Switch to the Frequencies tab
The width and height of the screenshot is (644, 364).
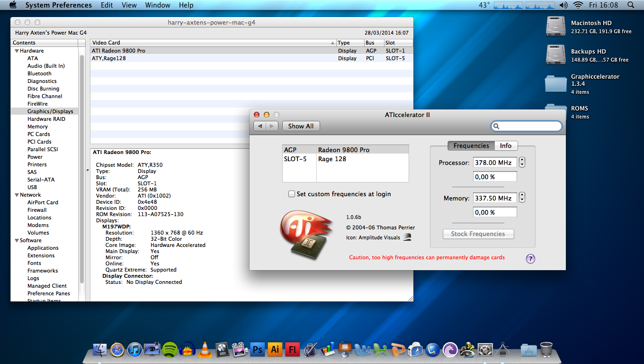coord(471,146)
